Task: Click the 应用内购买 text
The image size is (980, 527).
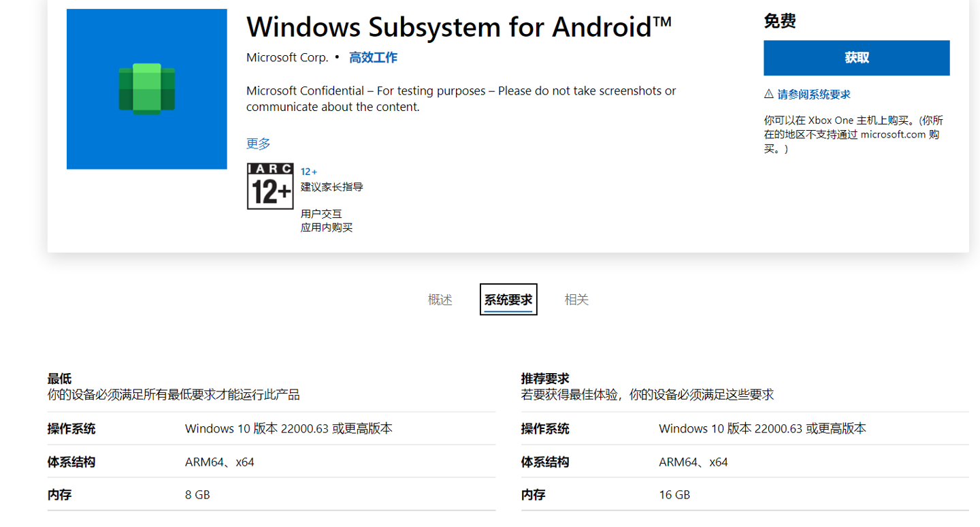Action: pyautogui.click(x=327, y=227)
